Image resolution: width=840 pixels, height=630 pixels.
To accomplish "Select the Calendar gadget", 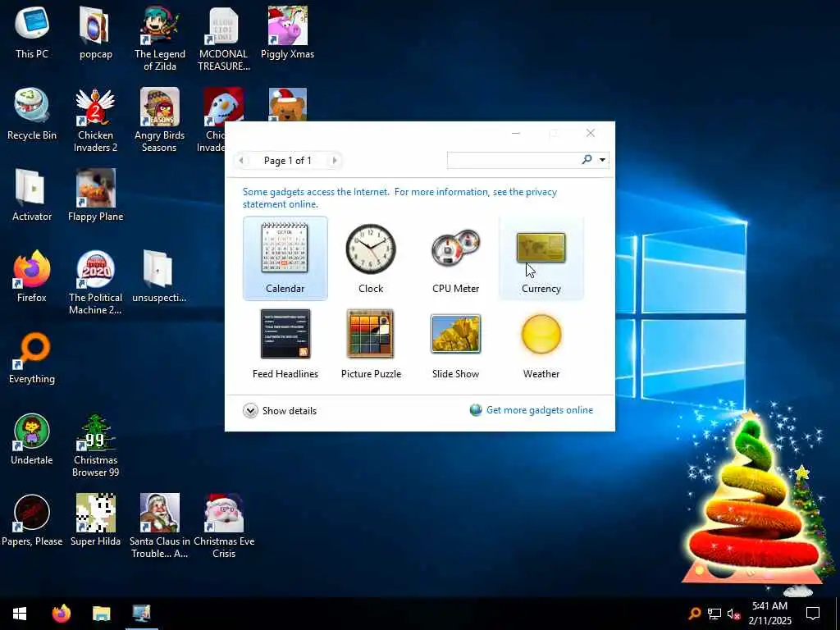I will pyautogui.click(x=285, y=258).
